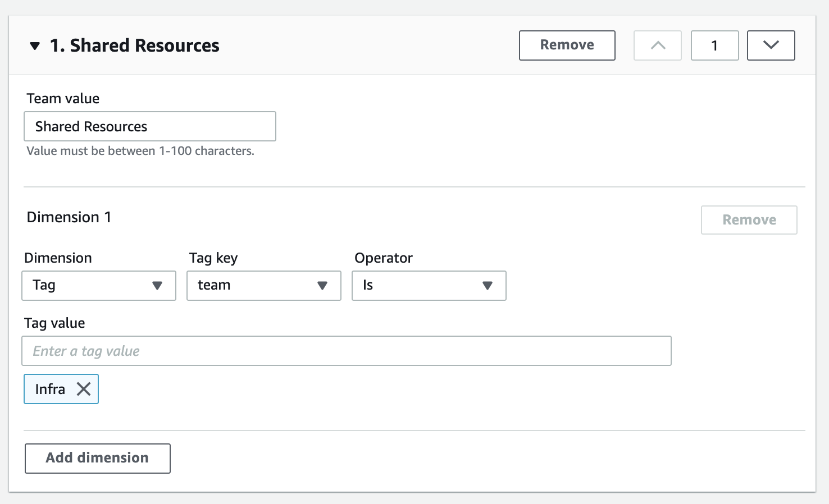
Task: Collapse the Shared Resources section triangle
Action: coord(35,46)
